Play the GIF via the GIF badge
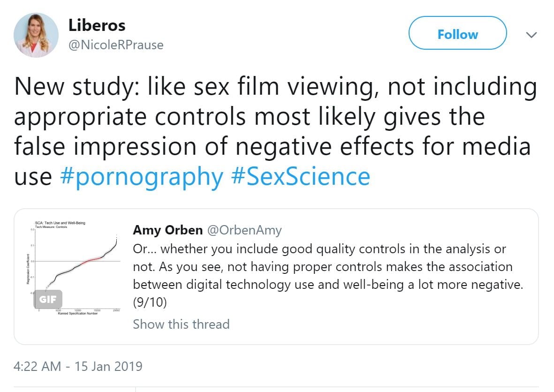554x392 pixels. pyautogui.click(x=48, y=300)
